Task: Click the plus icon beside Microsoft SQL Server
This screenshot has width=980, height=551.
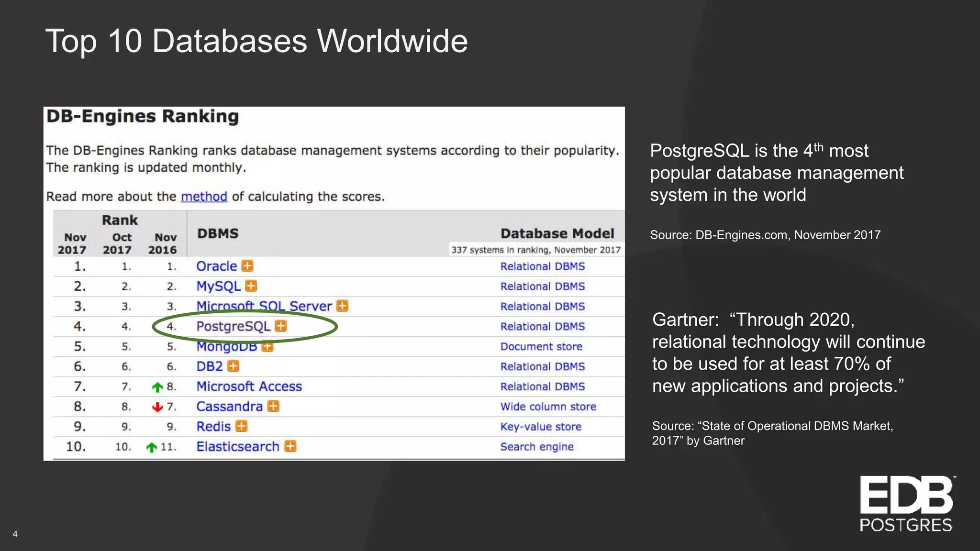Action: coord(342,306)
